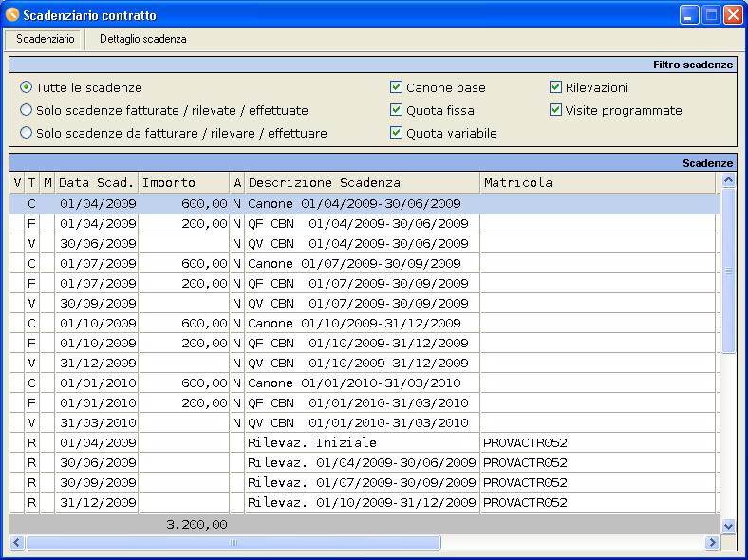Image resolution: width=748 pixels, height=560 pixels.
Task: Click the T column header
Action: tap(32, 182)
